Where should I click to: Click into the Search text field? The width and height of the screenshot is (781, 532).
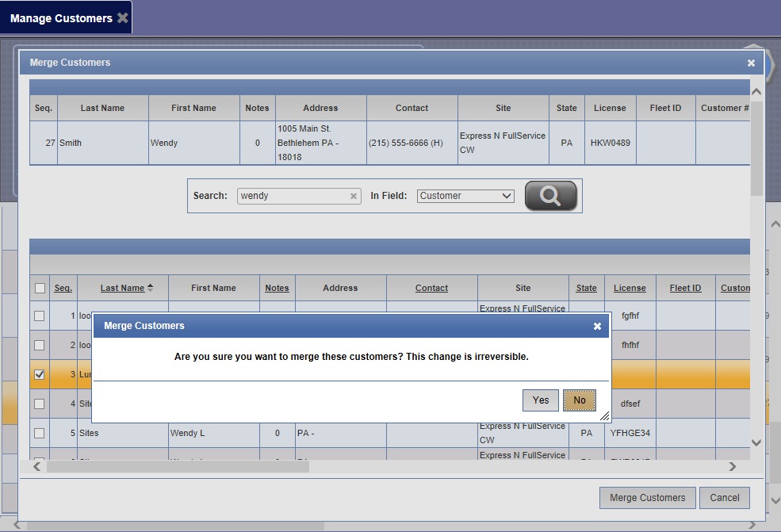click(293, 196)
